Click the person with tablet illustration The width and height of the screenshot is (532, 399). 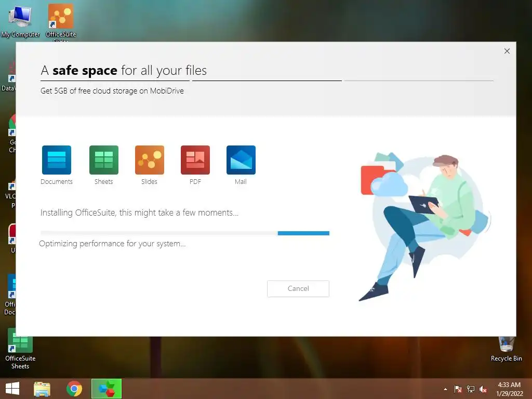(x=425, y=227)
